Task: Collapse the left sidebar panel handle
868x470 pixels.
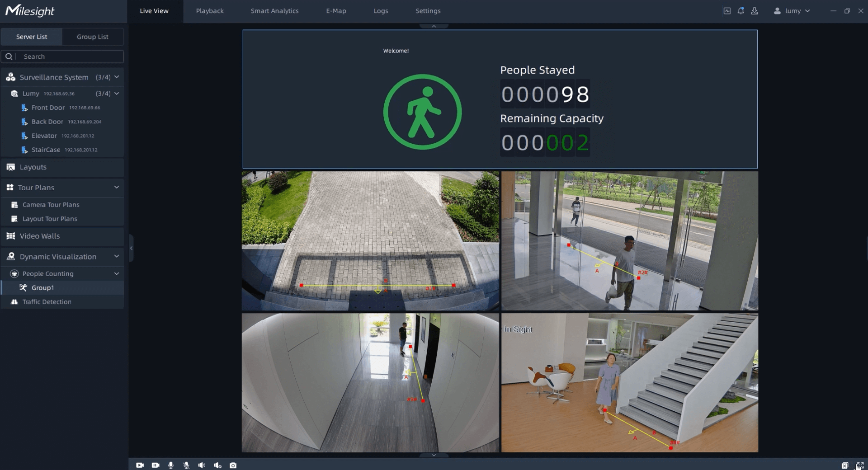Action: (131, 248)
